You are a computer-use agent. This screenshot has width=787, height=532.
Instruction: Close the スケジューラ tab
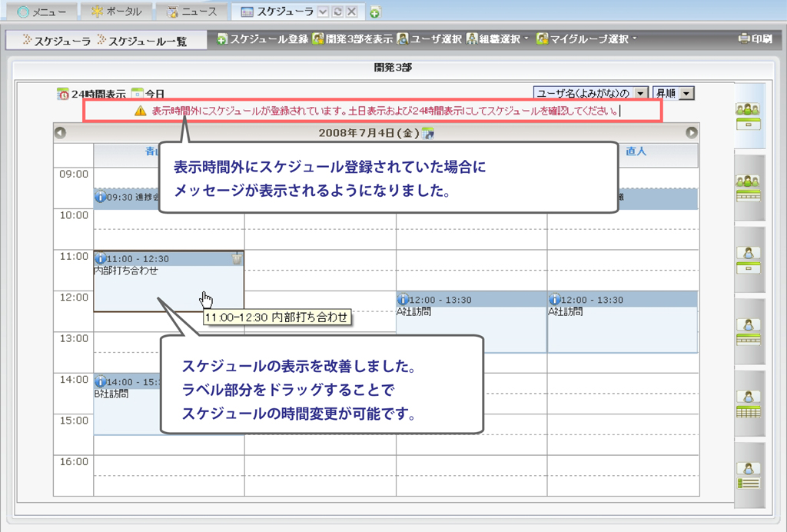pos(352,12)
